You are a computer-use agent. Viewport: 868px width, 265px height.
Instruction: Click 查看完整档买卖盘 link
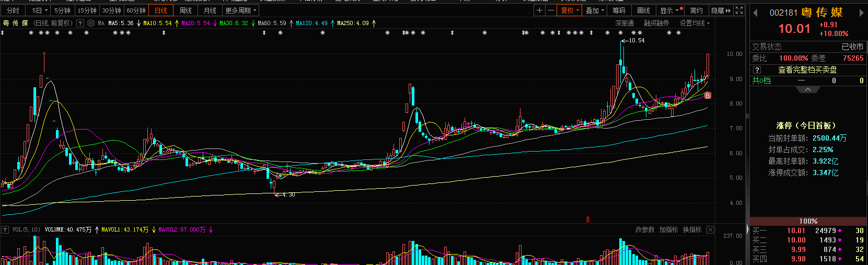pyautogui.click(x=807, y=70)
